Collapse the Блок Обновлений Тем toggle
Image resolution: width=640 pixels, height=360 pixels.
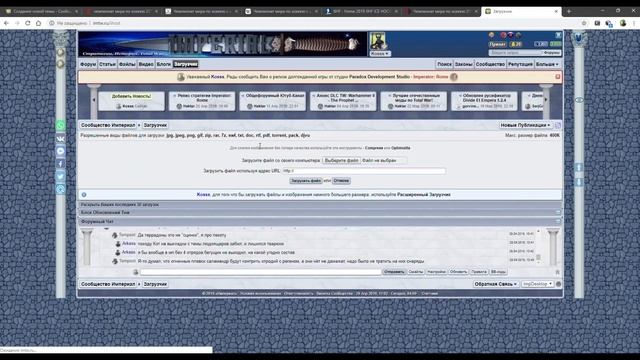(558, 213)
